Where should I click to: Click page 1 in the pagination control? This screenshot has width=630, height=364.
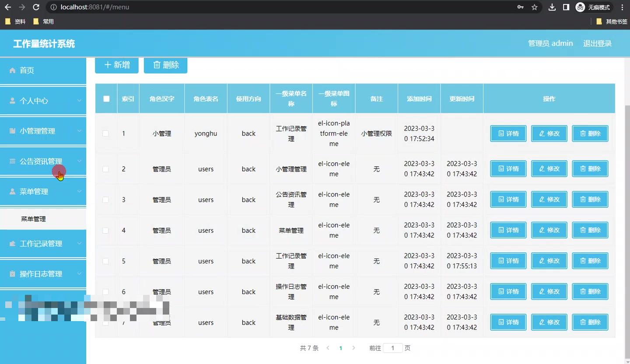pyautogui.click(x=340, y=348)
